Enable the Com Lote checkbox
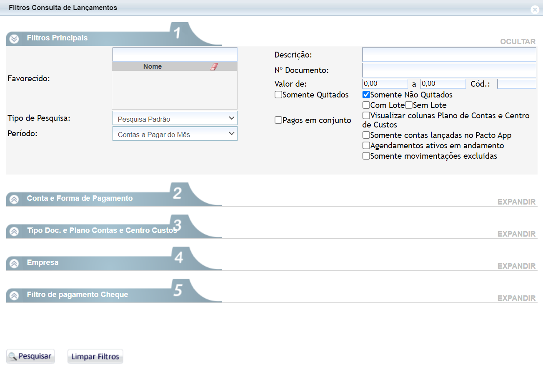 pos(366,105)
